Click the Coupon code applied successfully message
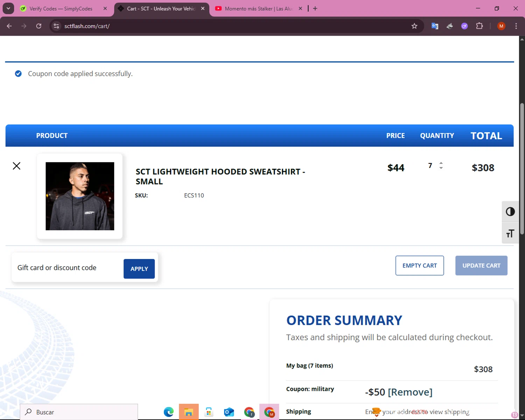Screen dimensions: 525x420 [80, 74]
